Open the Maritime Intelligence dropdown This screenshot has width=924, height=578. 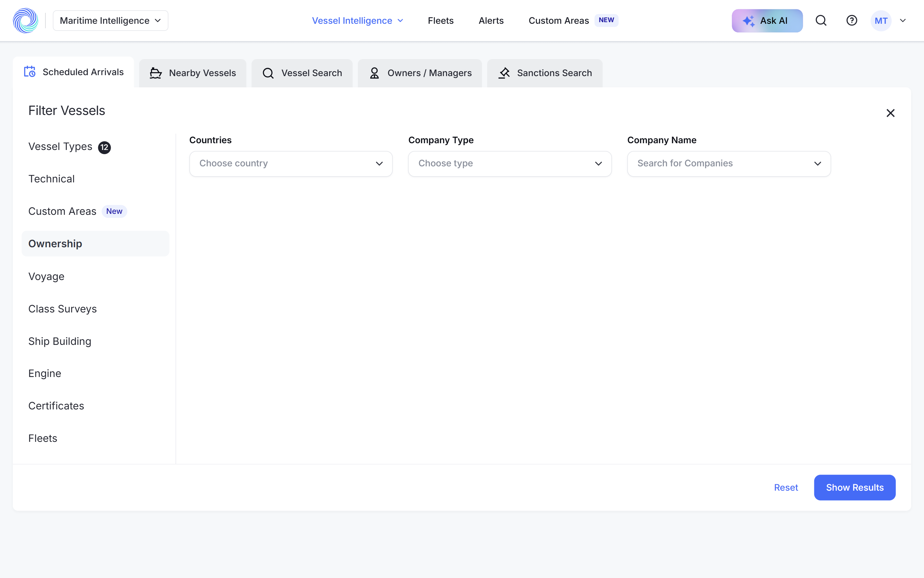110,21
